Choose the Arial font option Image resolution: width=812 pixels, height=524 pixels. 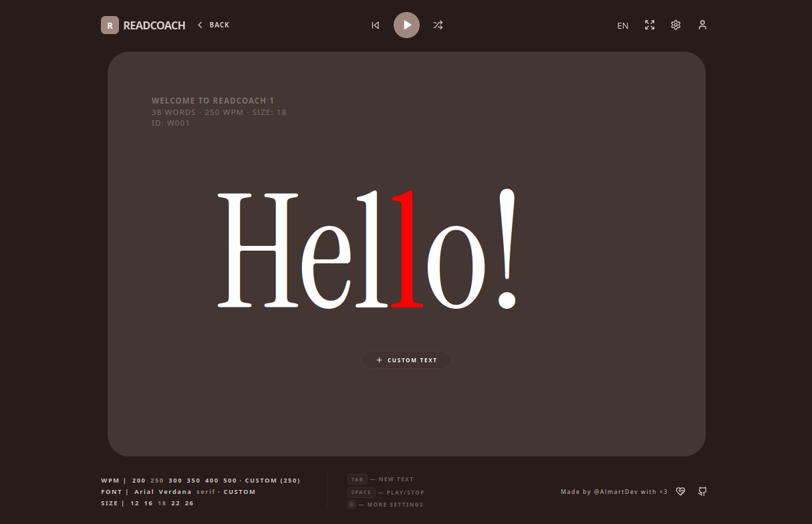pos(144,492)
